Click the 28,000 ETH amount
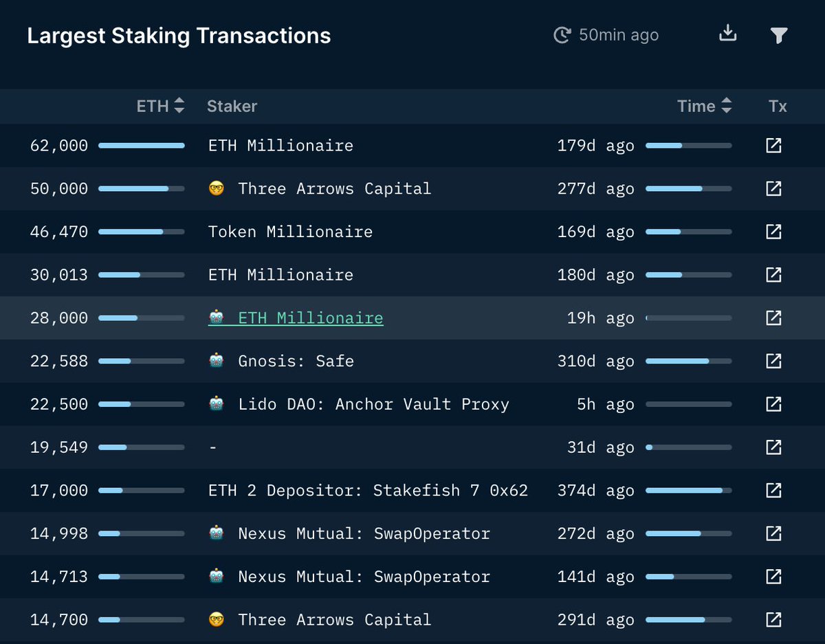 point(59,318)
